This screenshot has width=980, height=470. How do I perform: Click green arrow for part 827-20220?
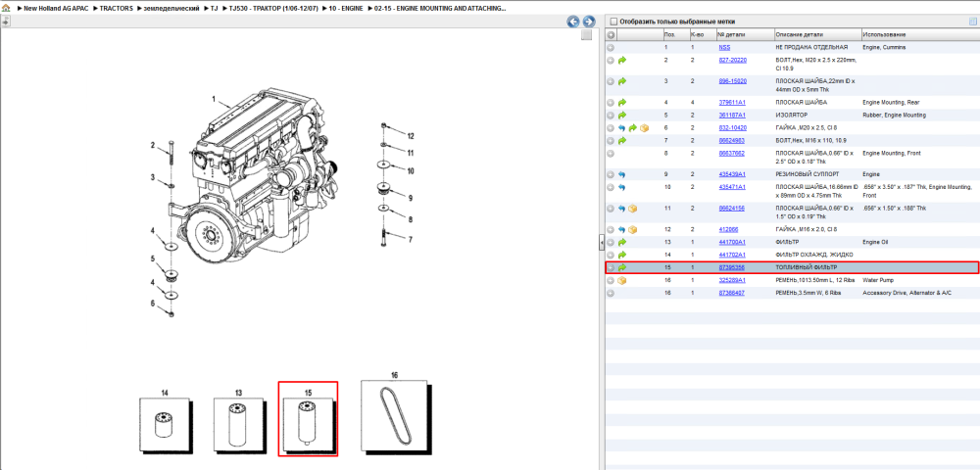tap(622, 61)
